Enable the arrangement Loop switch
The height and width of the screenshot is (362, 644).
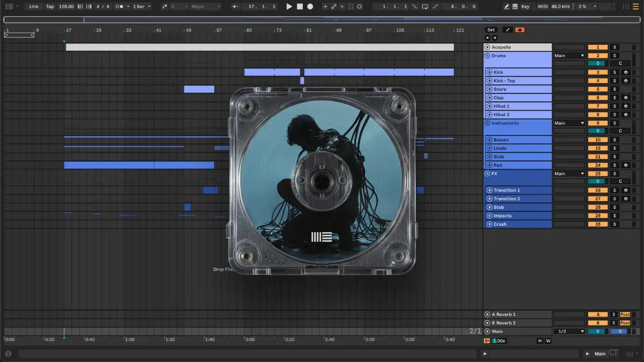(x=425, y=7)
